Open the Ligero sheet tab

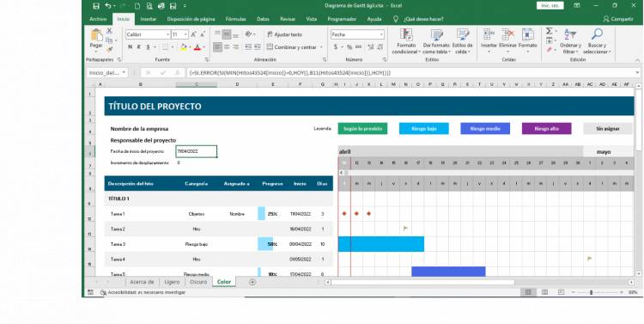coord(172,282)
